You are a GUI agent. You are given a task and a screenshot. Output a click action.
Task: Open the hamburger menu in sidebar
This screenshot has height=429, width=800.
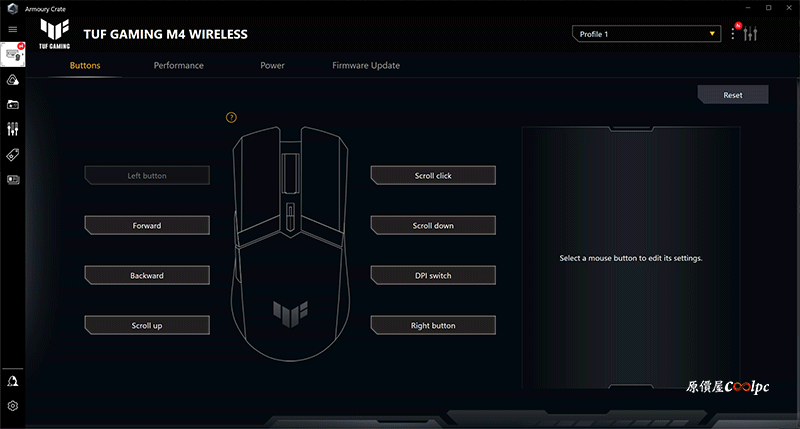tap(13, 30)
